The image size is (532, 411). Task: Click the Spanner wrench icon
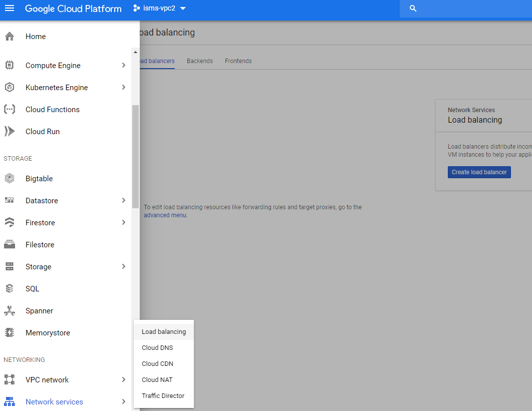tap(10, 310)
